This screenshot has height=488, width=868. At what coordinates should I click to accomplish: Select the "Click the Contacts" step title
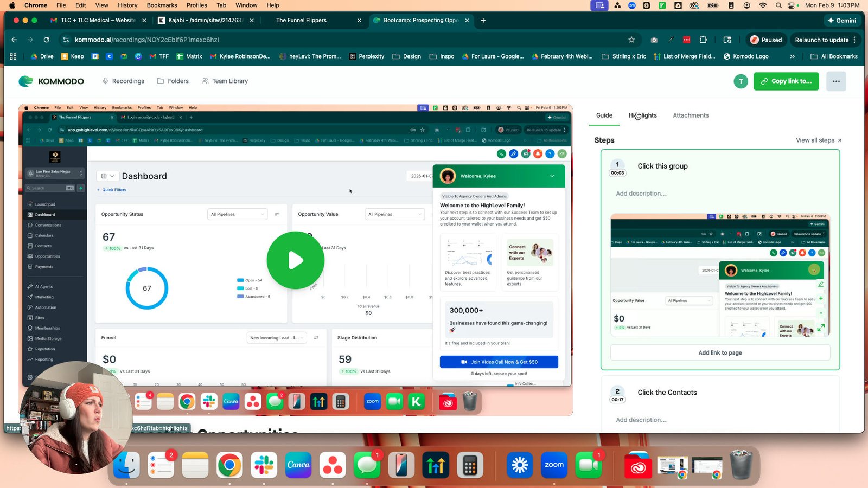pos(667,393)
